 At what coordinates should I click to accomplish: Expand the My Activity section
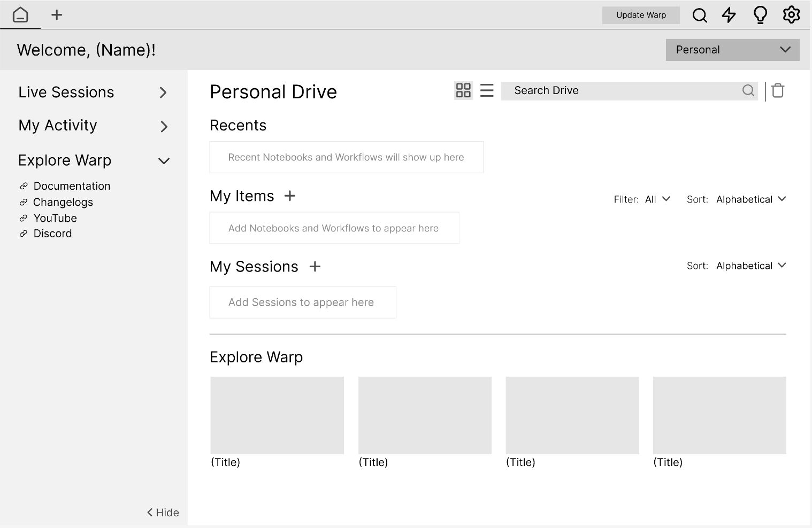point(164,127)
